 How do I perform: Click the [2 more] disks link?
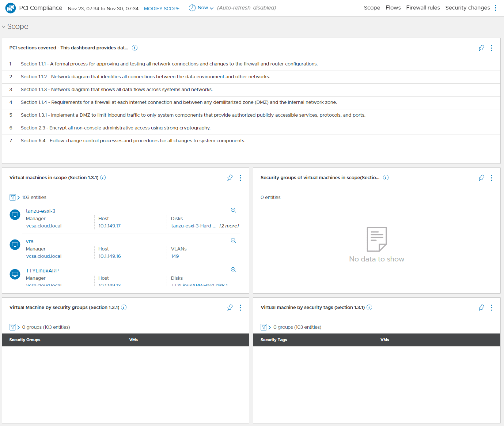229,226
